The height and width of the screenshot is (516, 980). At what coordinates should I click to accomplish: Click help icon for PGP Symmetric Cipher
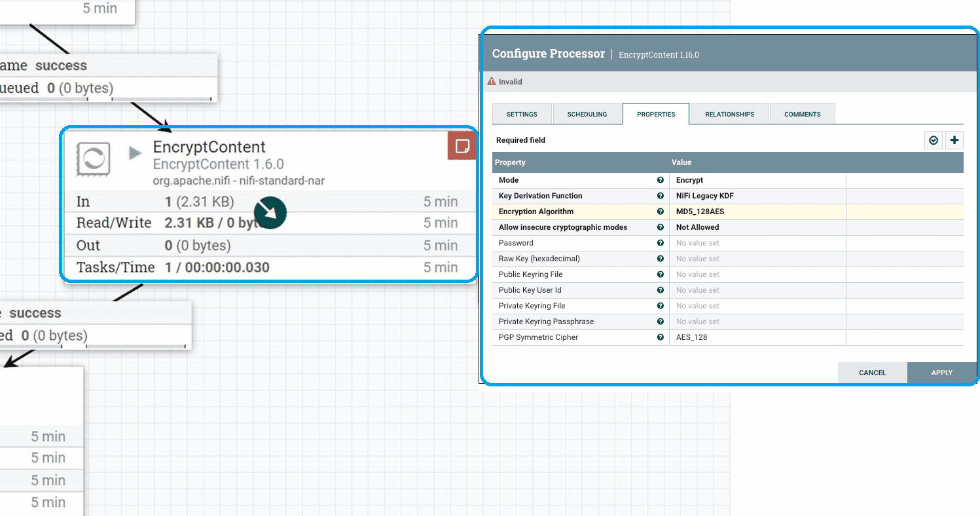(661, 337)
